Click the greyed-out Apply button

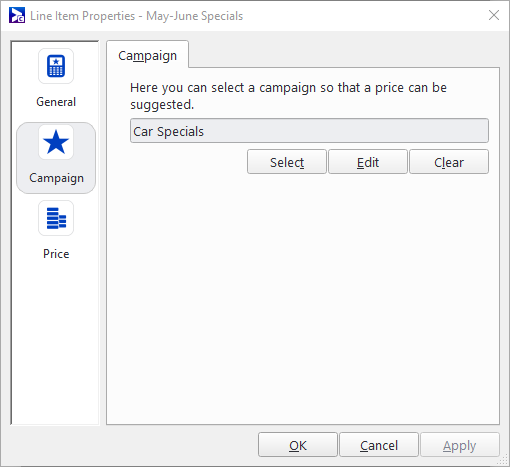[x=460, y=445]
